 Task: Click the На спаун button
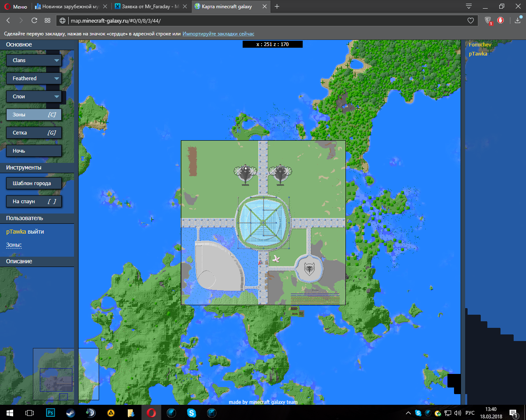click(34, 202)
